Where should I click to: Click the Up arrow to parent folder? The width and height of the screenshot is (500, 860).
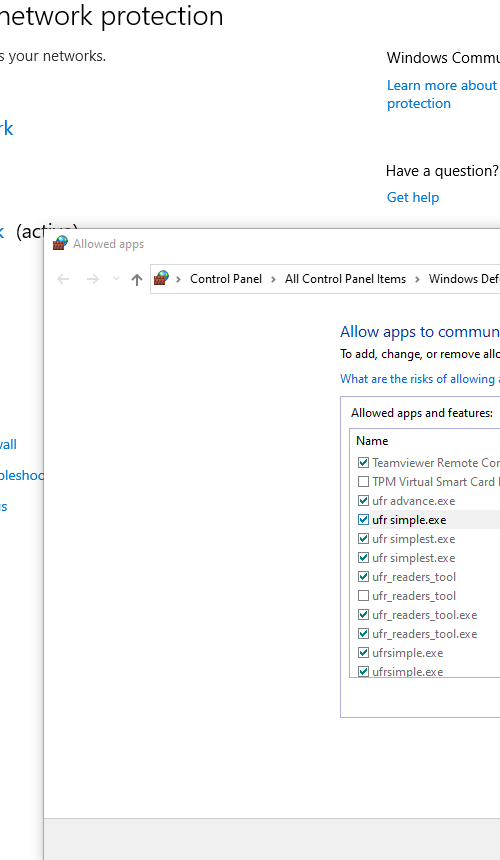click(137, 280)
